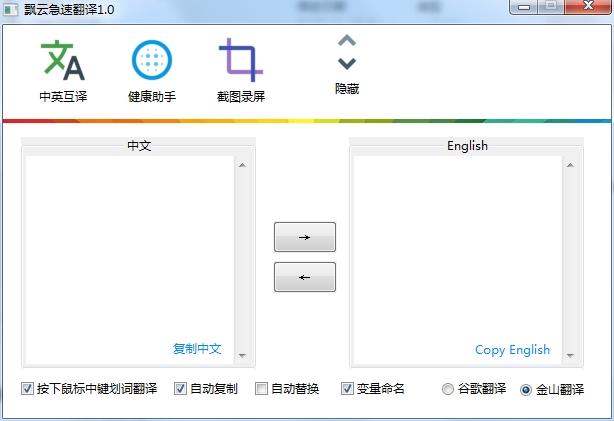This screenshot has height=421, width=614.
Task: Click the 复制中文 link
Action: click(x=197, y=349)
